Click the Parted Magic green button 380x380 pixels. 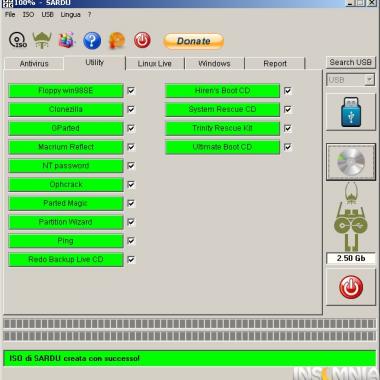coord(66,203)
